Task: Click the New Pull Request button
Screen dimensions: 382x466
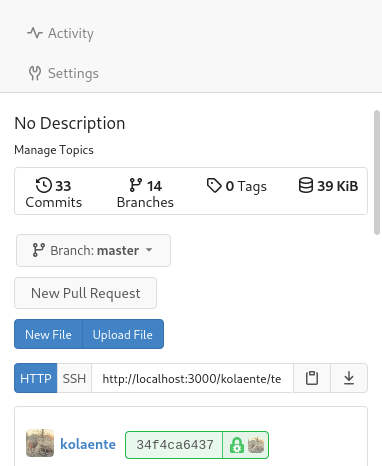Action: [85, 293]
